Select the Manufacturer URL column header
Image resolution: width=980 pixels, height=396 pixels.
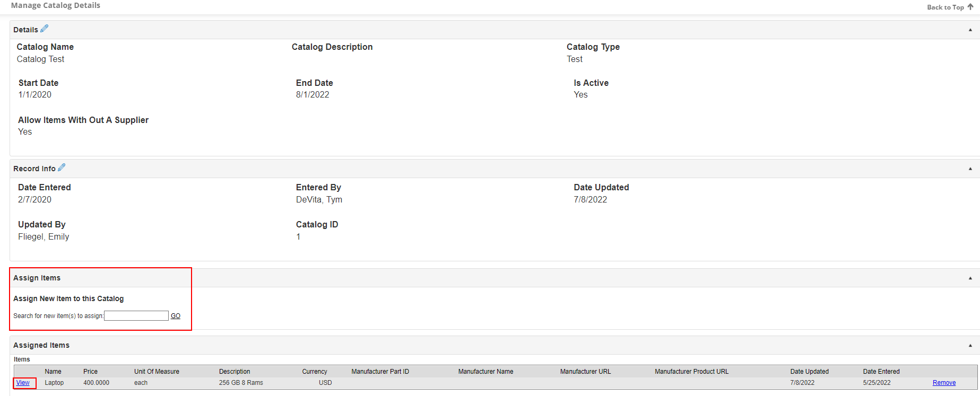tap(585, 372)
